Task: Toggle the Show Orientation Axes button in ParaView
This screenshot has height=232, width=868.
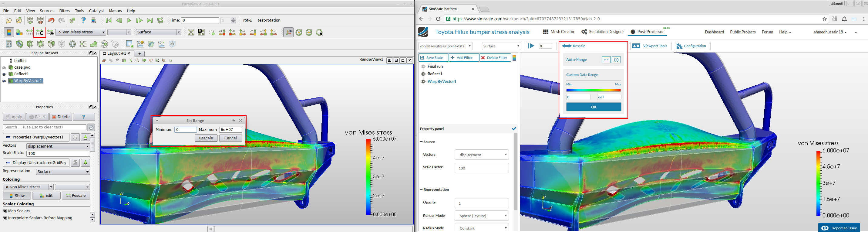Action: 288,32
